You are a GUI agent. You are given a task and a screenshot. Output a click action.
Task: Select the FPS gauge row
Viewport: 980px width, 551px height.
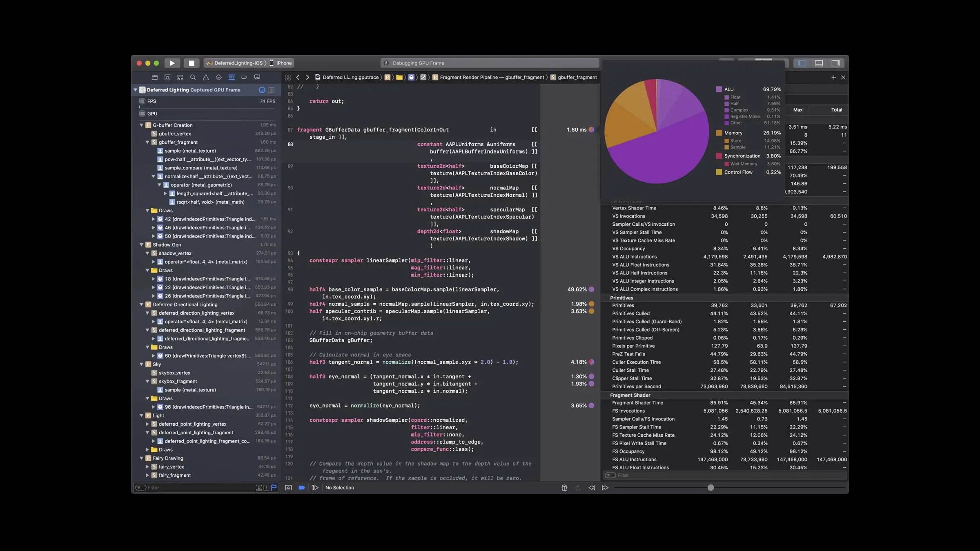207,101
